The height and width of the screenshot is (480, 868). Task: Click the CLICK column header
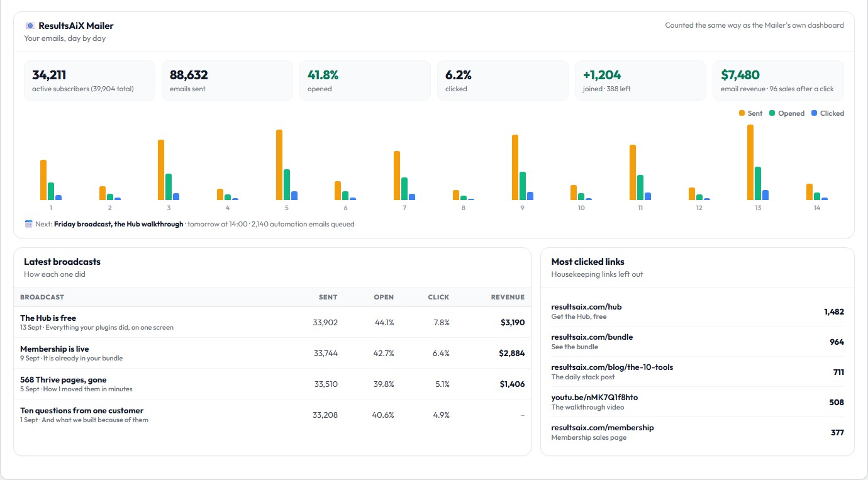438,297
